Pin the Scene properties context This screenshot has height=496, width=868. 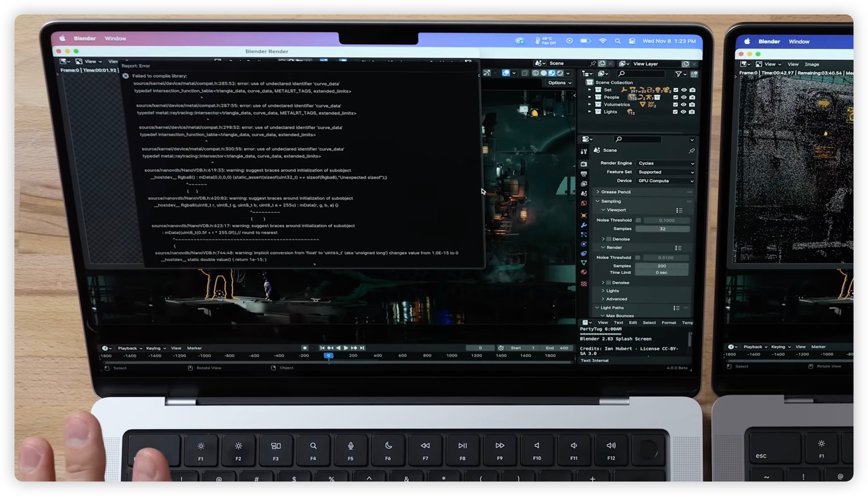point(691,151)
